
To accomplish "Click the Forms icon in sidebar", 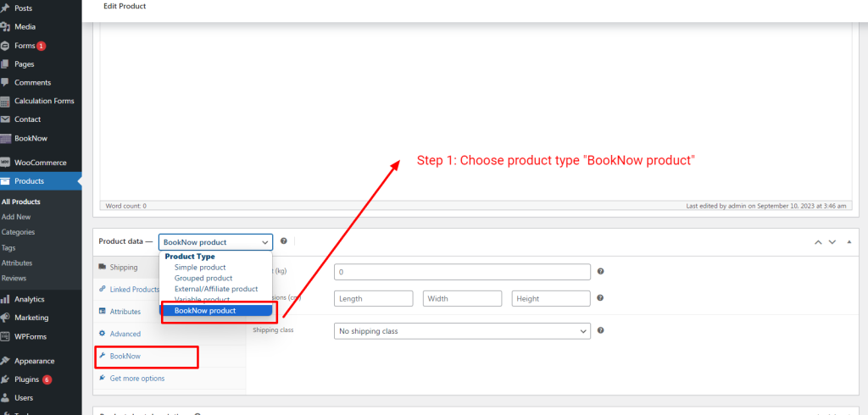I will pos(5,46).
